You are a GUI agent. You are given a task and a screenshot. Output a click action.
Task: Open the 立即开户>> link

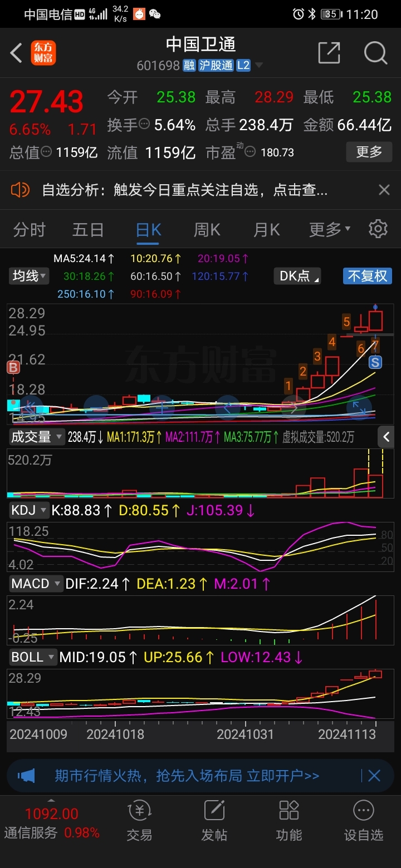point(283,775)
